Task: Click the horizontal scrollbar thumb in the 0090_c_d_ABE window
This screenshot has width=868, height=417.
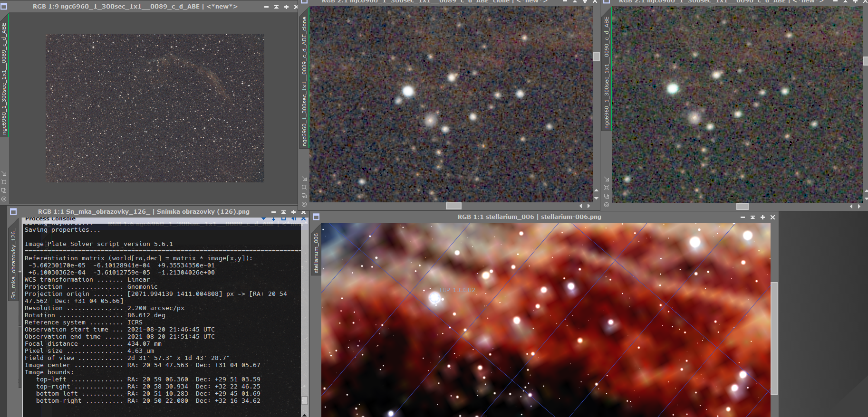Action: pos(742,206)
